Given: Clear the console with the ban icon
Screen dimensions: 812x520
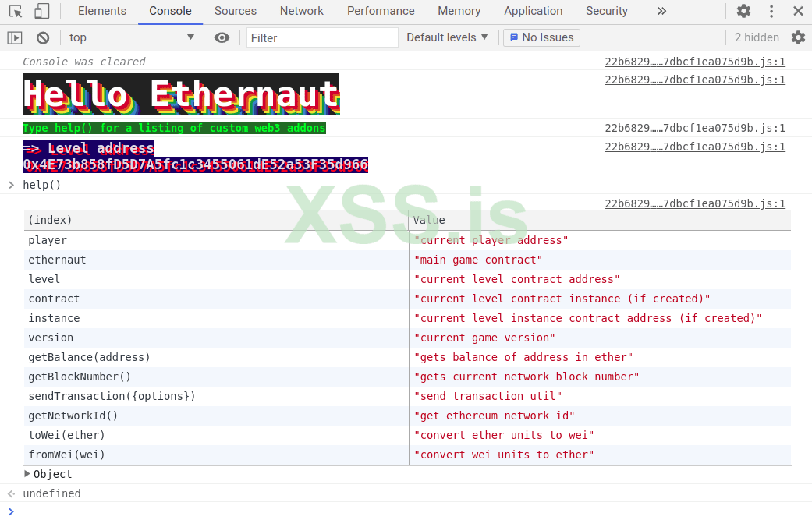Looking at the screenshot, I should click(43, 37).
